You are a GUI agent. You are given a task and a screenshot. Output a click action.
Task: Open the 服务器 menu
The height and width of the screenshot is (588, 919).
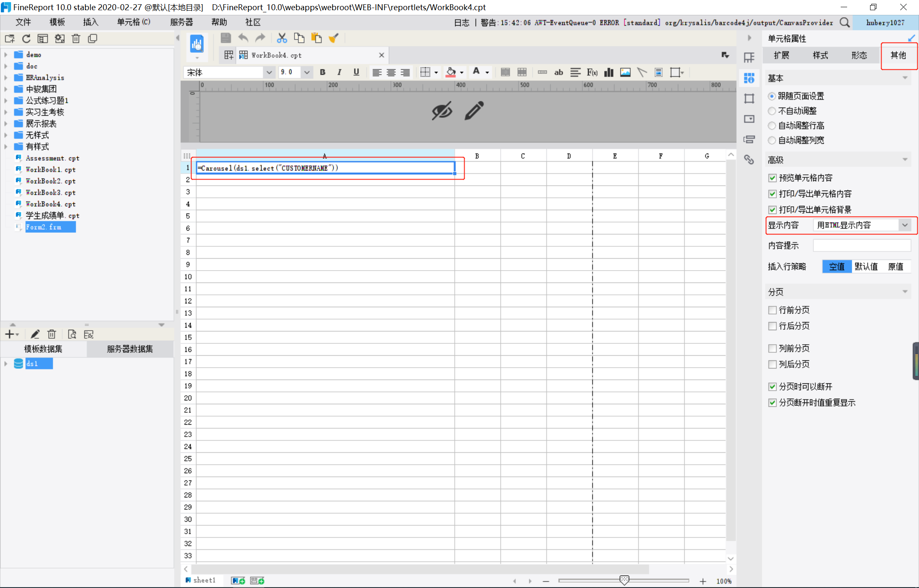[x=181, y=22]
